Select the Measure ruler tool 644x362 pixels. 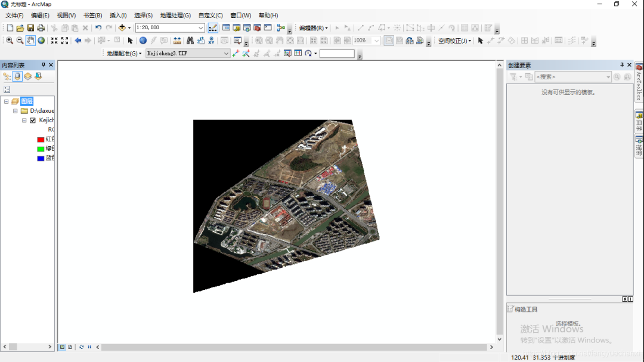pos(177,41)
